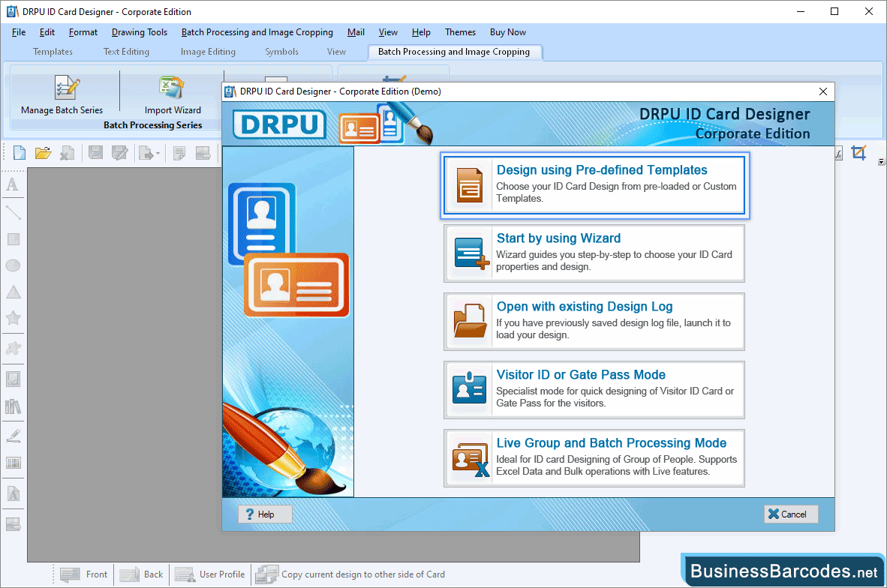Viewport: 887px width, 588px height.
Task: Click Open folder icon in main toolbar
Action: [43, 153]
